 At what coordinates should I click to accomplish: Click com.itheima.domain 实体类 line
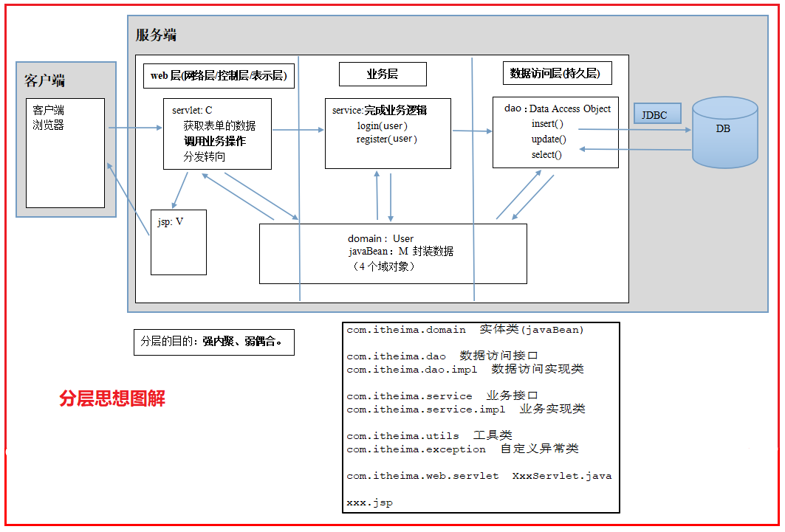click(x=465, y=330)
